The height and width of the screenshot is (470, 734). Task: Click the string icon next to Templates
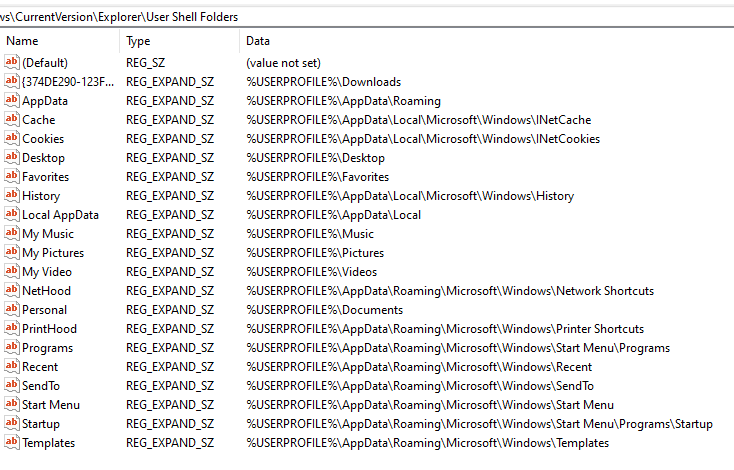pyautogui.click(x=12, y=443)
